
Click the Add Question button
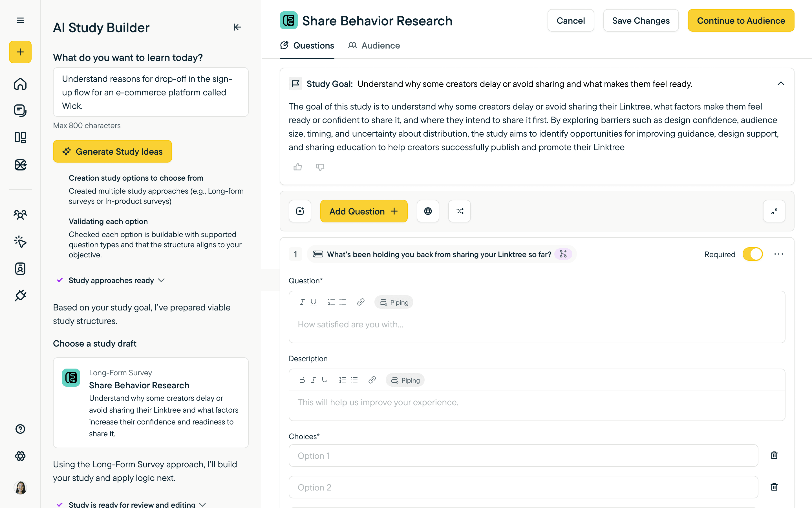pyautogui.click(x=364, y=211)
